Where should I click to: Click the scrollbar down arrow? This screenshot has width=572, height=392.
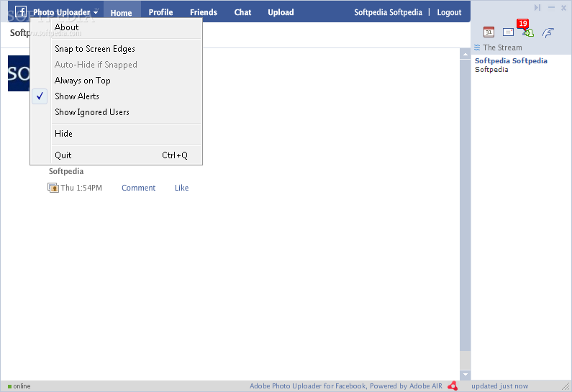coord(465,375)
